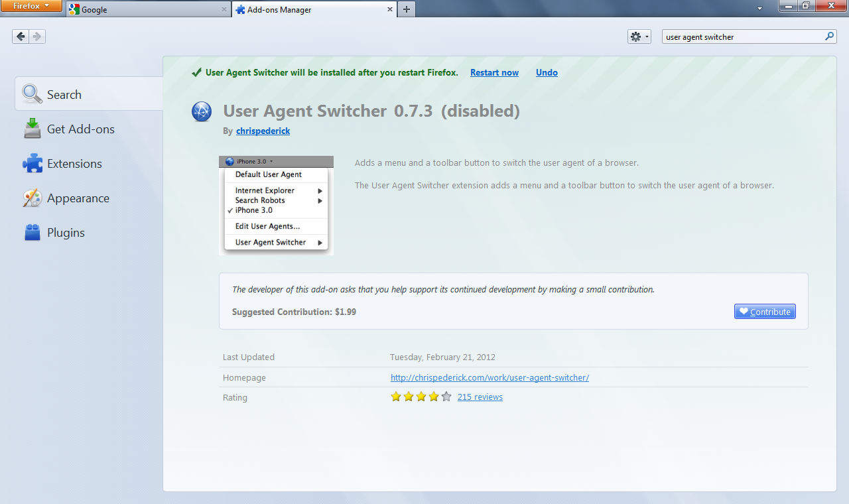Click the Undo link
This screenshot has width=849, height=504.
coord(547,73)
